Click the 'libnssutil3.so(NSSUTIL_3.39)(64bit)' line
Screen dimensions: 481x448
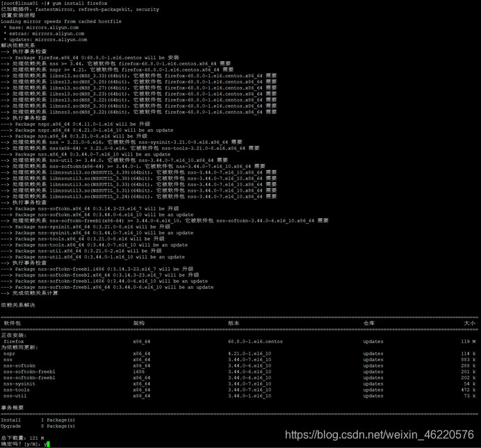[x=138, y=172]
